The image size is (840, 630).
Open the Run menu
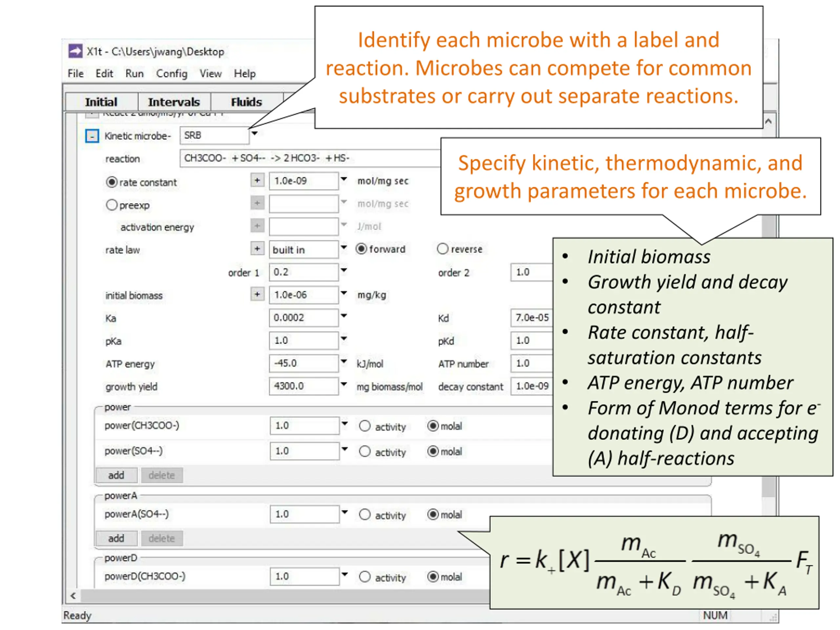click(135, 73)
